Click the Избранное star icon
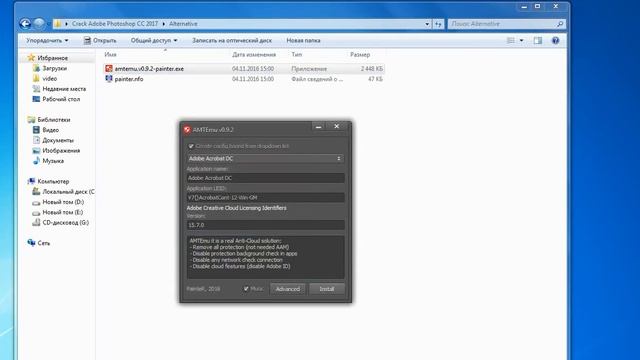Image resolution: width=640 pixels, height=360 pixels. [x=31, y=58]
